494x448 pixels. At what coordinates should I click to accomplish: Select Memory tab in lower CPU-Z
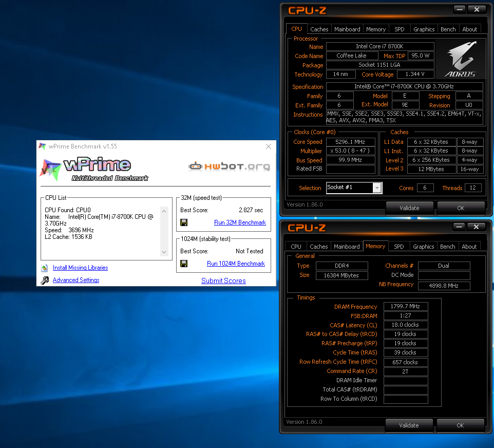click(375, 246)
